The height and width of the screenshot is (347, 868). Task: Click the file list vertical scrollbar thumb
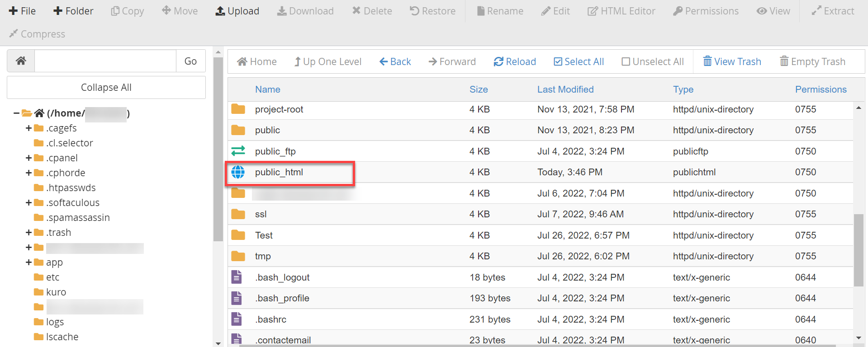[x=859, y=250]
